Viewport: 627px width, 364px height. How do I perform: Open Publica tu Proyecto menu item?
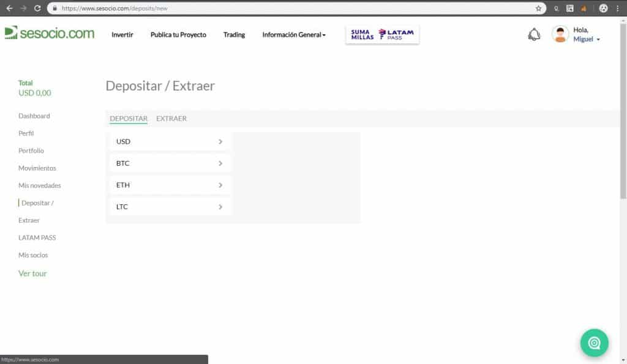click(178, 35)
